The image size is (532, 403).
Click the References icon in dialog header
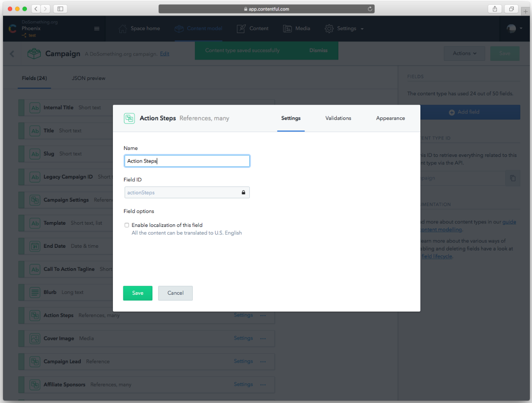click(129, 118)
